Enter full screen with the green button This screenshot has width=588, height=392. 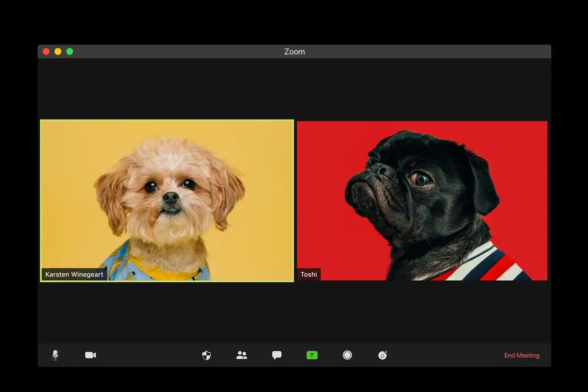coord(70,51)
